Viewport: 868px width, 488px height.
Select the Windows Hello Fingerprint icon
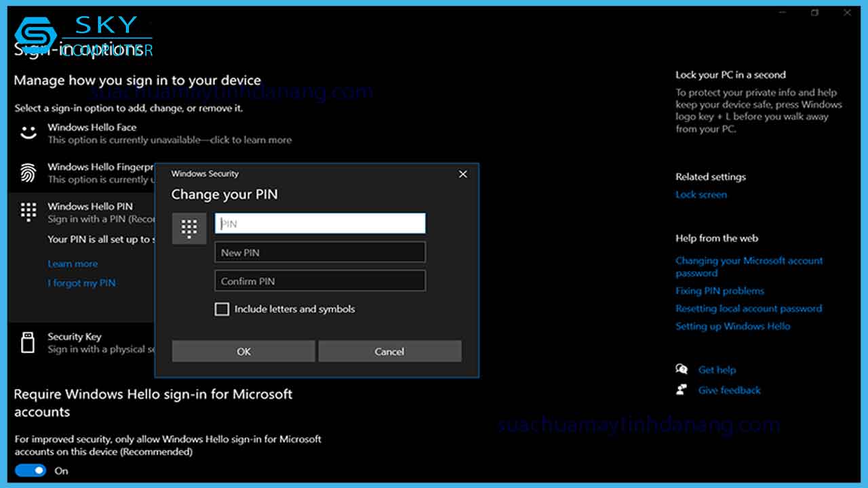point(28,172)
